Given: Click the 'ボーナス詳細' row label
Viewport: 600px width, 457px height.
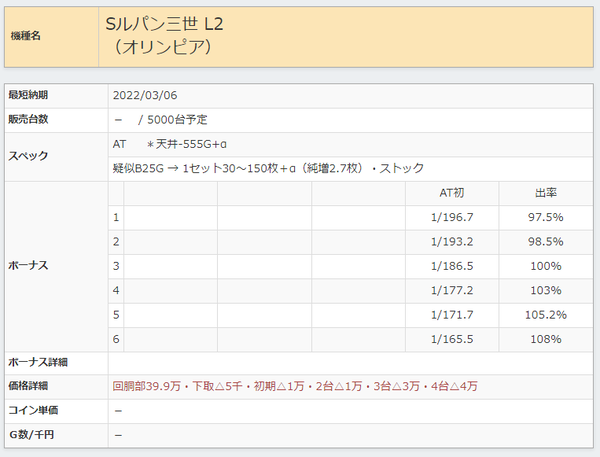Looking at the screenshot, I should pyautogui.click(x=38, y=362).
